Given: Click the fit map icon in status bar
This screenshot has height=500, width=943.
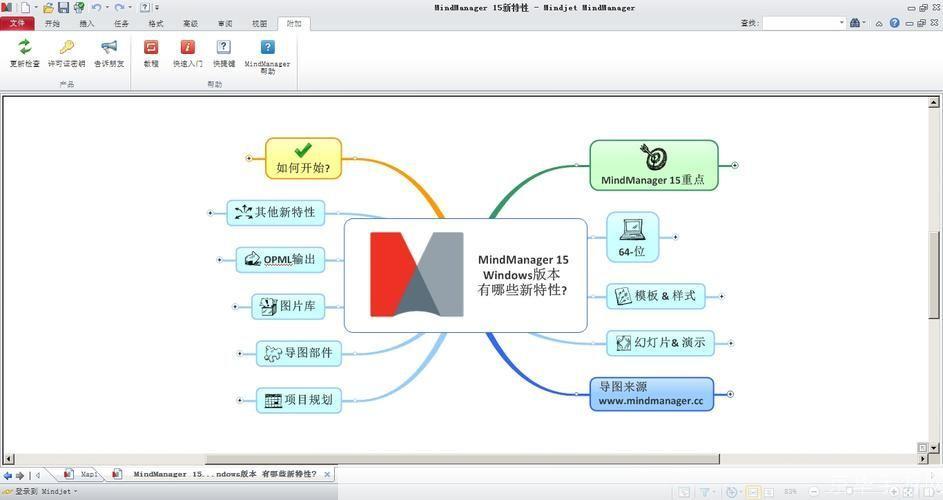Looking at the screenshot, I should (908, 492).
